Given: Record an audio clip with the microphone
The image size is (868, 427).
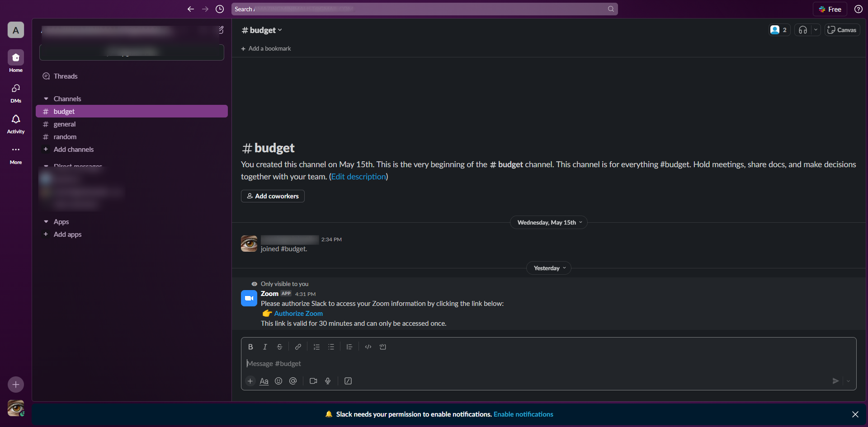Looking at the screenshot, I should click(x=328, y=381).
